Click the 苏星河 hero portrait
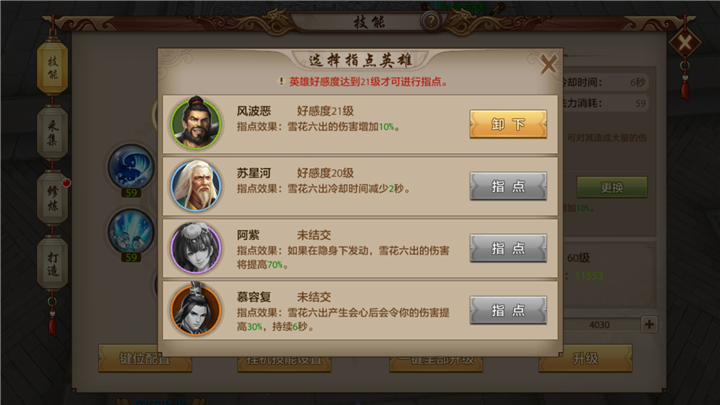Viewport: 720px width, 405px height. coord(196,186)
